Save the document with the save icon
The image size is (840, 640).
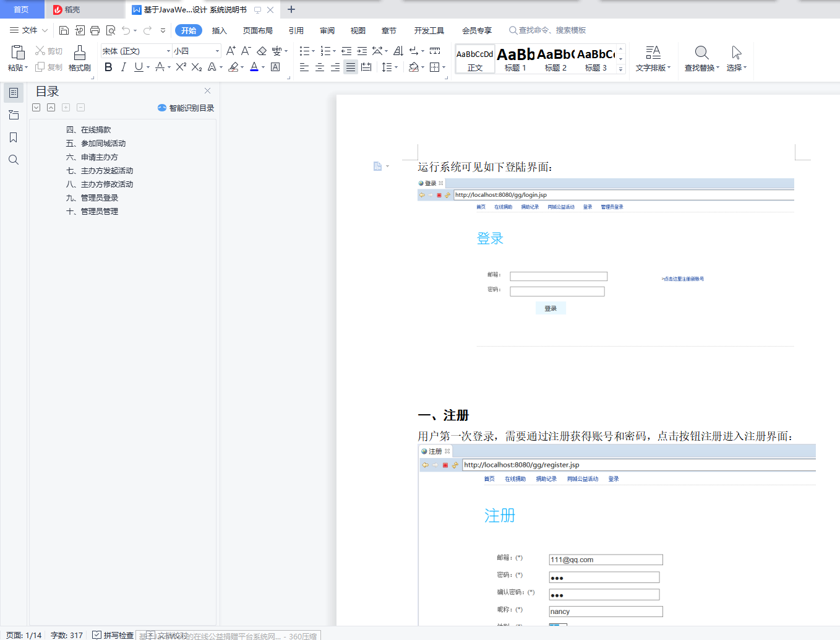64,30
